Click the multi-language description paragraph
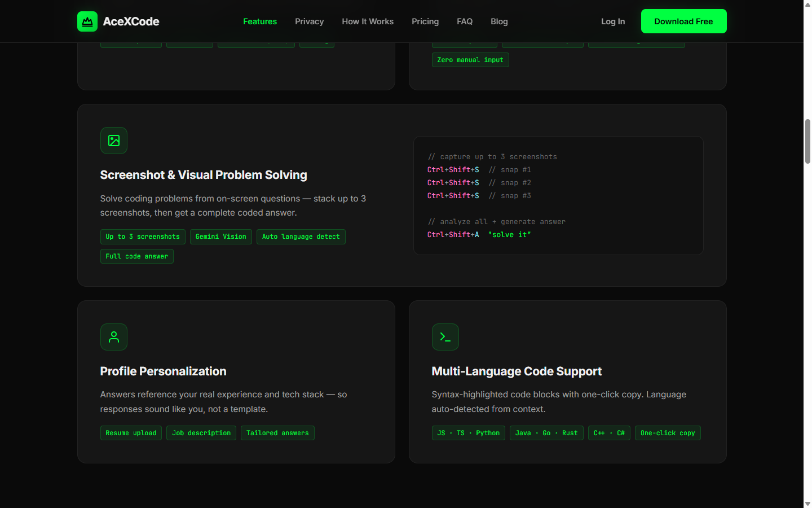 click(x=559, y=402)
